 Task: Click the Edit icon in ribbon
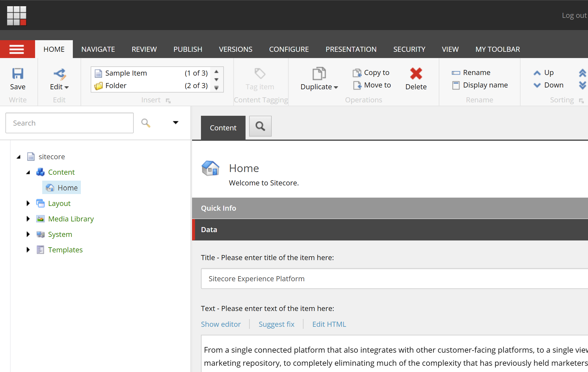(x=59, y=74)
